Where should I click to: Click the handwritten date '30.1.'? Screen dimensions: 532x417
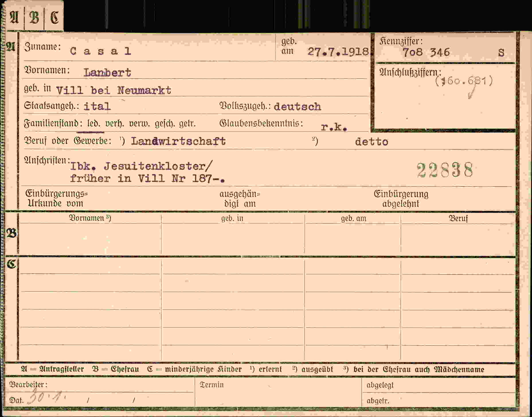(46, 397)
